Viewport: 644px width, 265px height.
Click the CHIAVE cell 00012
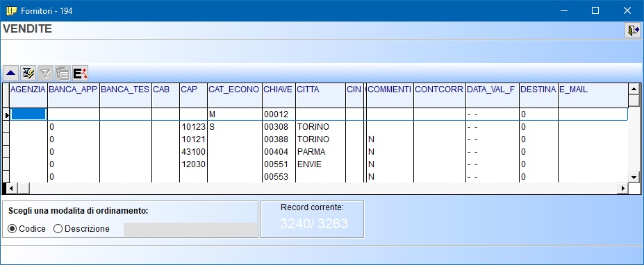tap(279, 114)
